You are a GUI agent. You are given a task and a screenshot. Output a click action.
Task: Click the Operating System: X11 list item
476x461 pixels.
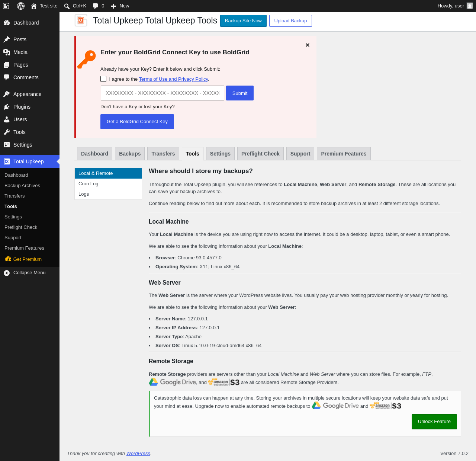pos(197,267)
